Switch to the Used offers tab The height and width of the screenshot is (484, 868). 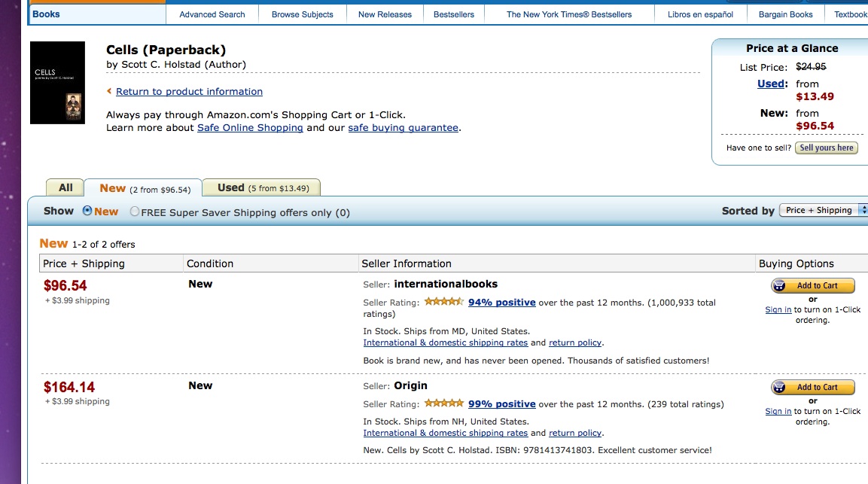pos(262,187)
